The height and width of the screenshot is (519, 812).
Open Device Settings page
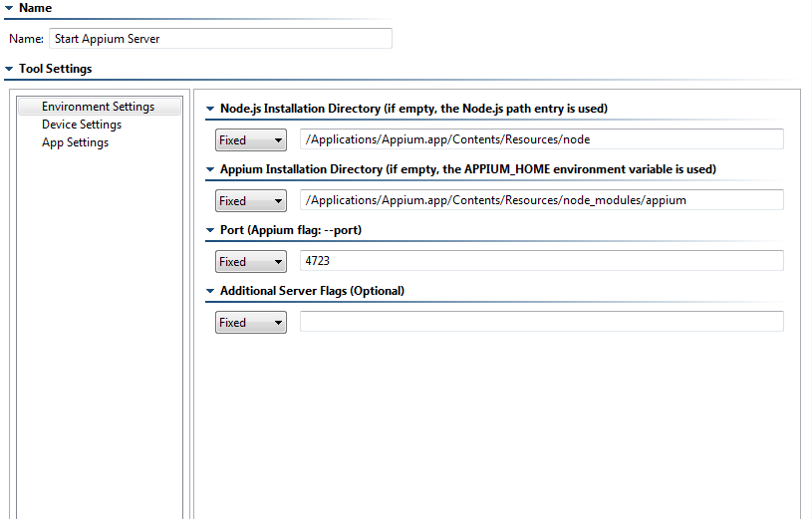(x=82, y=125)
